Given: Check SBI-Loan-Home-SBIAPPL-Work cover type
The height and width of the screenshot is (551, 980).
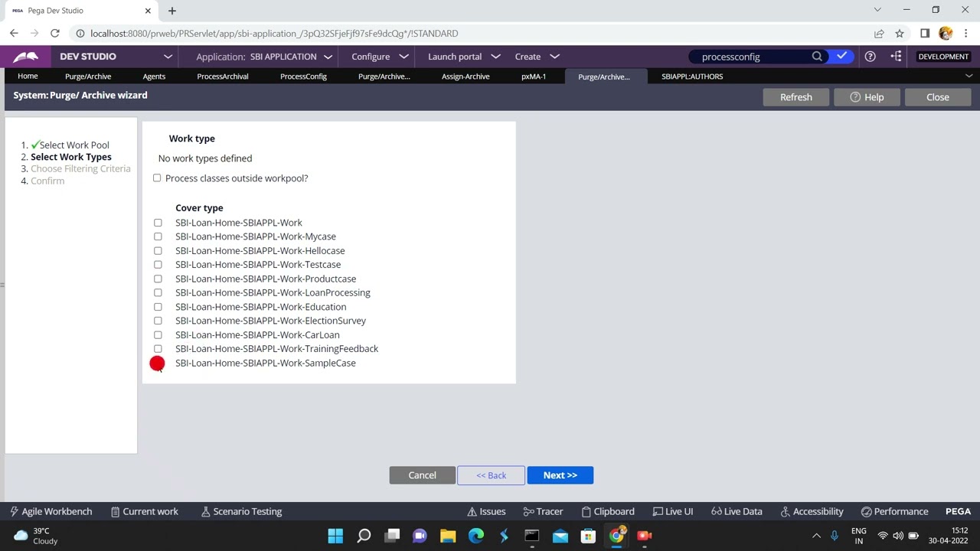Looking at the screenshot, I should click(x=158, y=223).
